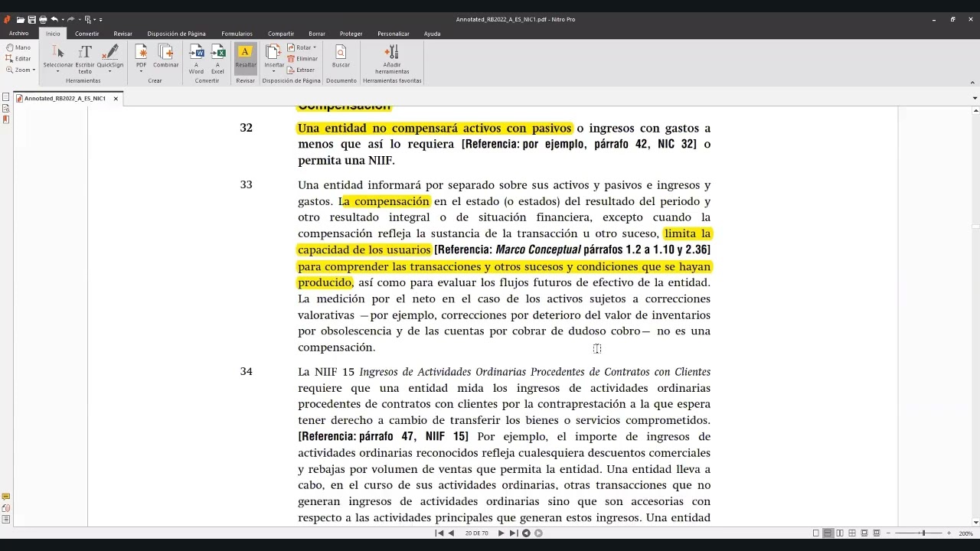Expand the Seleccionar dropdown arrow
980x551 pixels.
[x=58, y=71]
